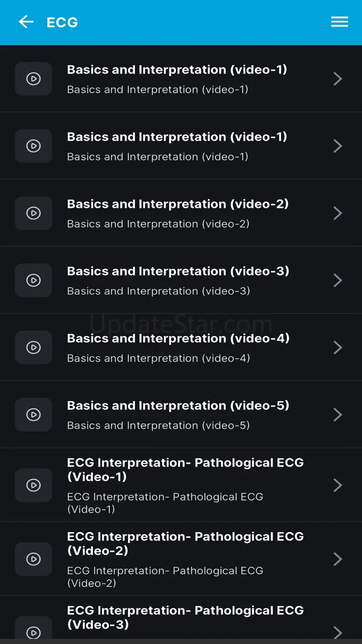Open chevron arrow for Pathological ECG Video-2
Viewport: 362px width, 644px height.
[x=337, y=559]
